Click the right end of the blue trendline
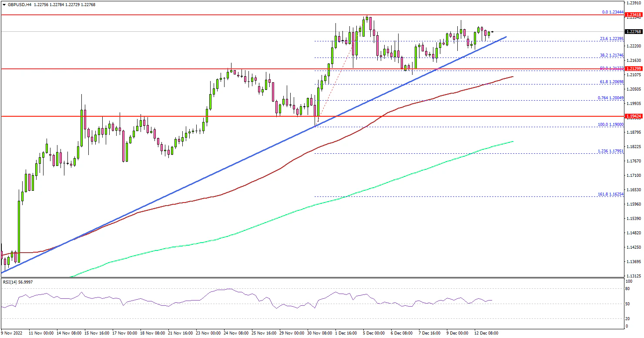The height and width of the screenshot is (338, 644). coord(506,37)
